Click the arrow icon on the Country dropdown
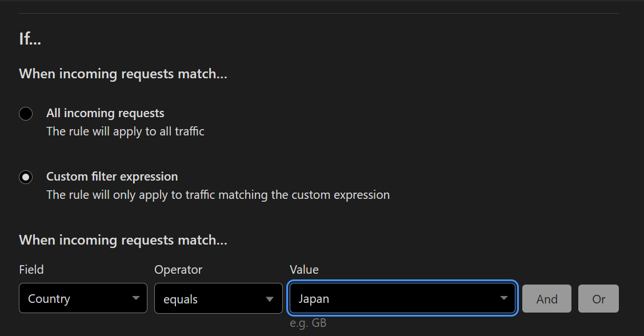The image size is (644, 336). pyautogui.click(x=136, y=298)
